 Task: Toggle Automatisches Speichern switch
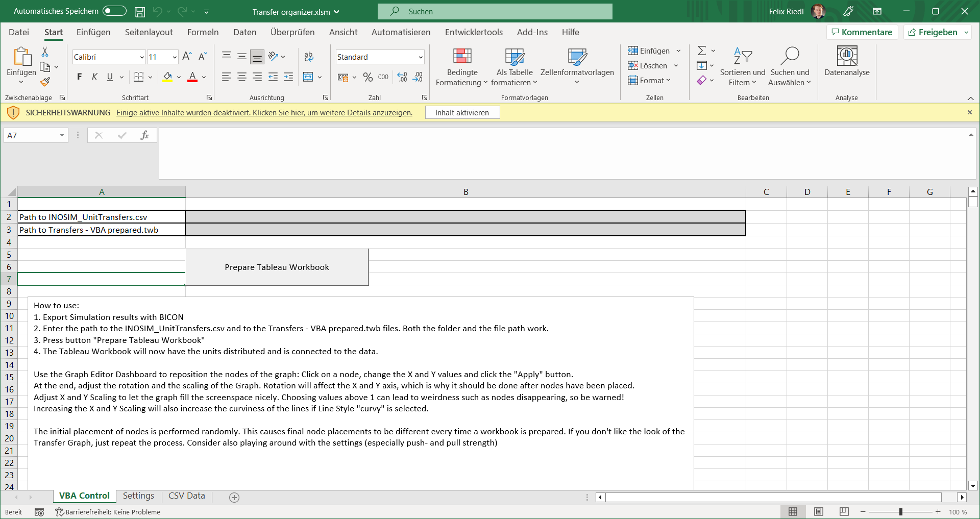point(114,11)
